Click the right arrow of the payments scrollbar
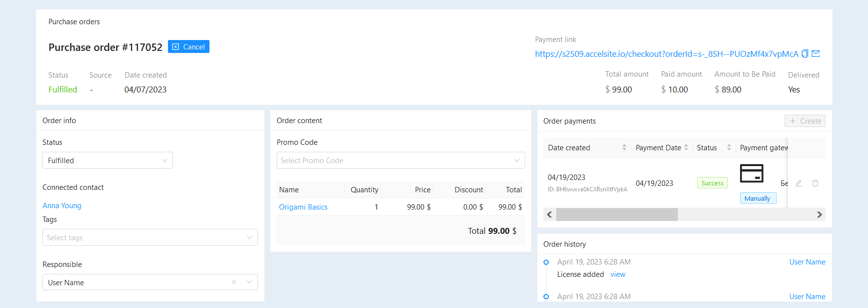 [x=819, y=215]
